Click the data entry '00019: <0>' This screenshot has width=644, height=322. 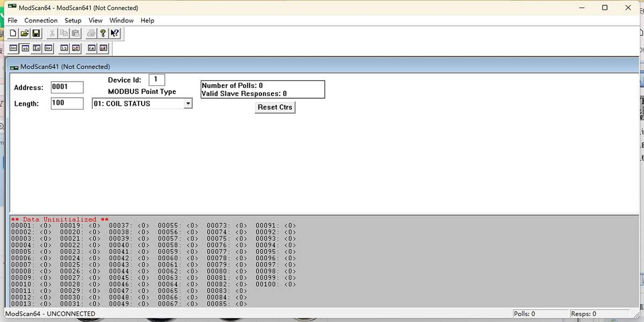click(x=80, y=226)
